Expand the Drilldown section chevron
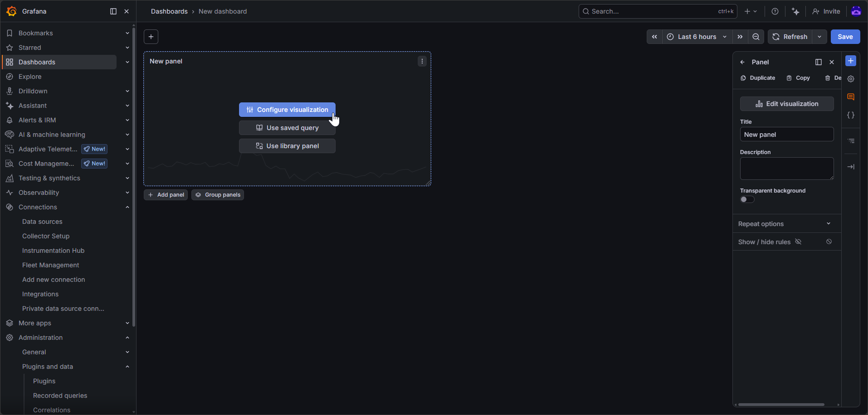Viewport: 868px width, 415px height. click(127, 91)
